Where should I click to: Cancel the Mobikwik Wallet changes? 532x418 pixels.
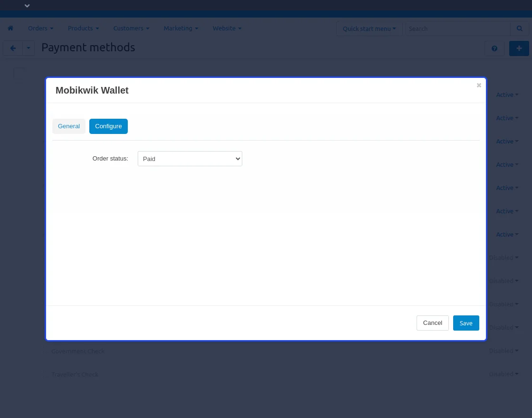click(433, 323)
